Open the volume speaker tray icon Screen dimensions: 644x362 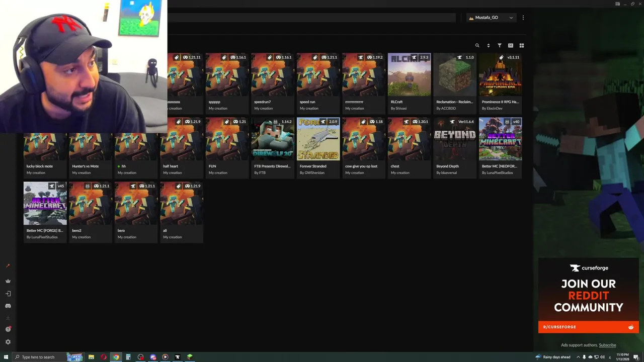coord(603,357)
